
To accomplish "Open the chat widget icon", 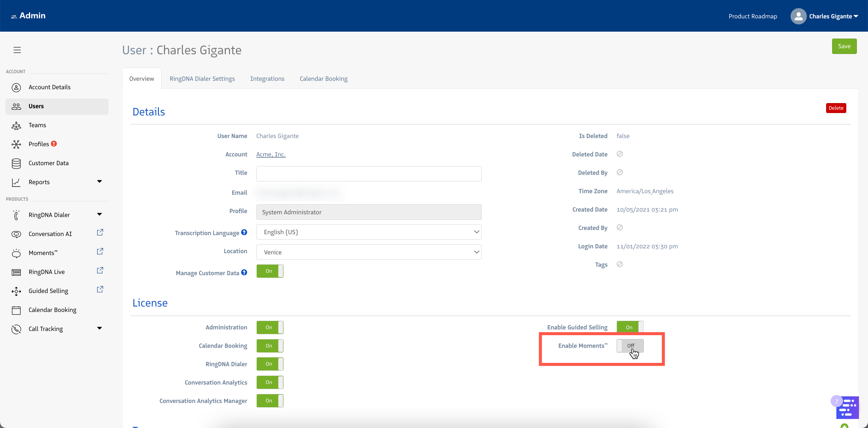I will pos(847,408).
